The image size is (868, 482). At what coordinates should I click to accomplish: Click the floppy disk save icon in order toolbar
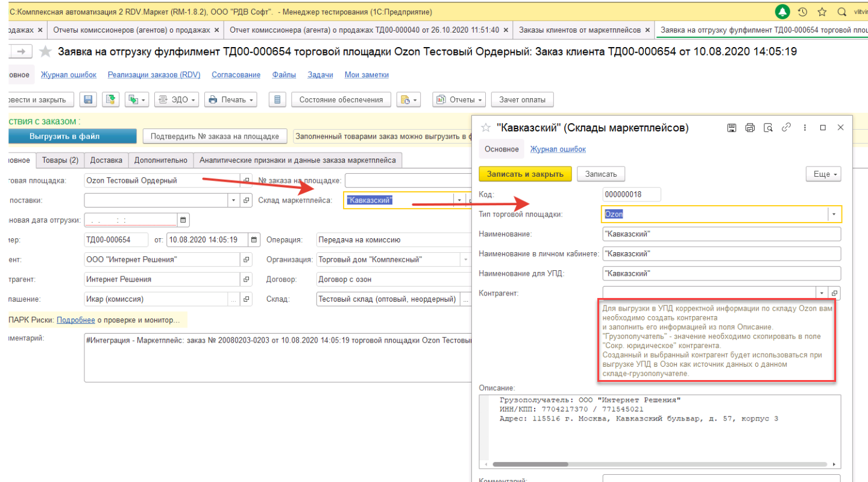(x=88, y=100)
